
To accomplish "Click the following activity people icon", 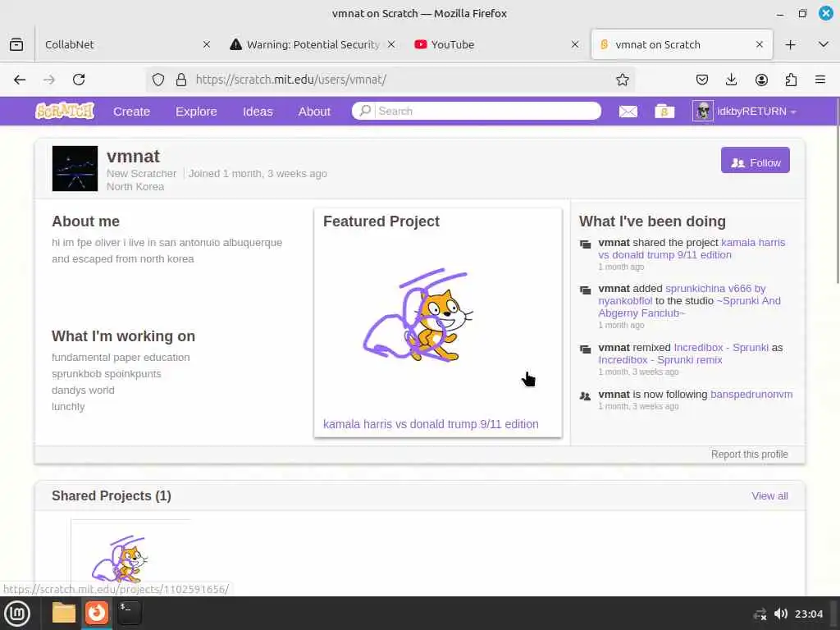I will (x=585, y=396).
